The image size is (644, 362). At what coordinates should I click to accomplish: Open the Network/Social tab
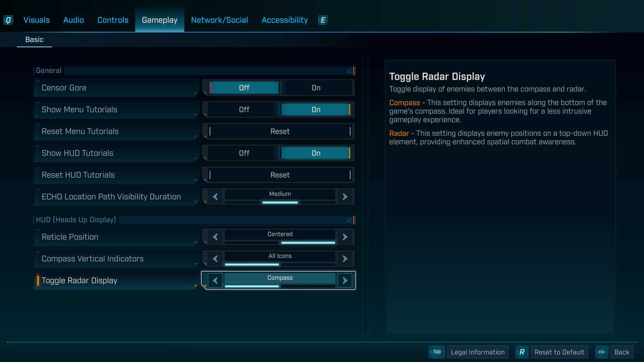(219, 20)
